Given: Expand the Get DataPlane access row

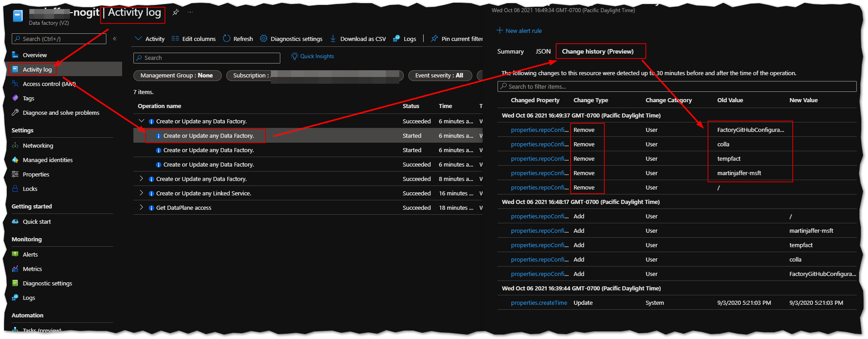Looking at the screenshot, I should pyautogui.click(x=142, y=208).
